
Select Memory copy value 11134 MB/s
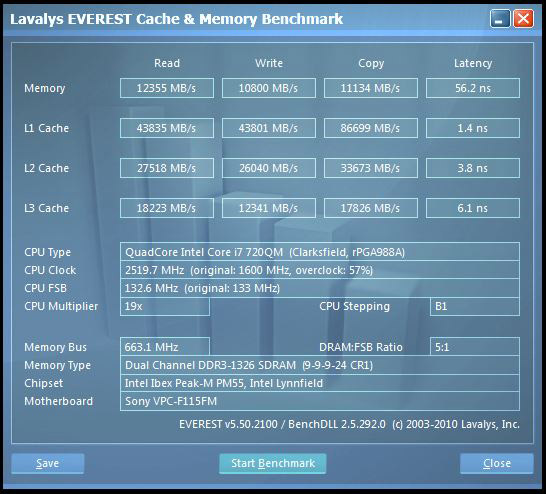(x=371, y=88)
